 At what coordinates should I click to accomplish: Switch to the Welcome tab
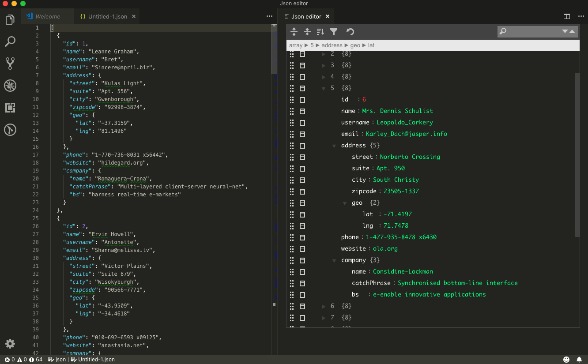point(47,16)
